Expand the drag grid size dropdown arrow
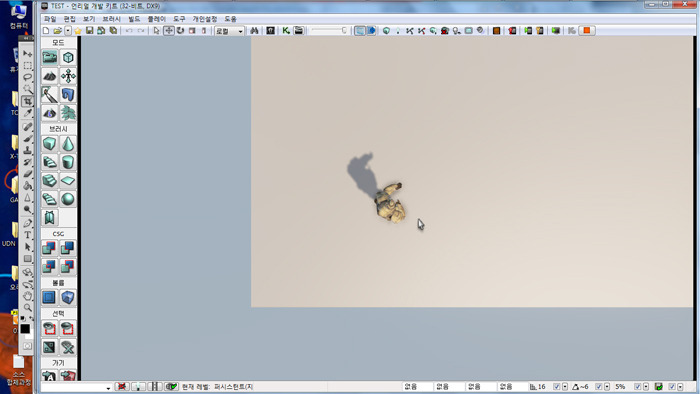Viewport: 700px width, 394px height. (565, 386)
